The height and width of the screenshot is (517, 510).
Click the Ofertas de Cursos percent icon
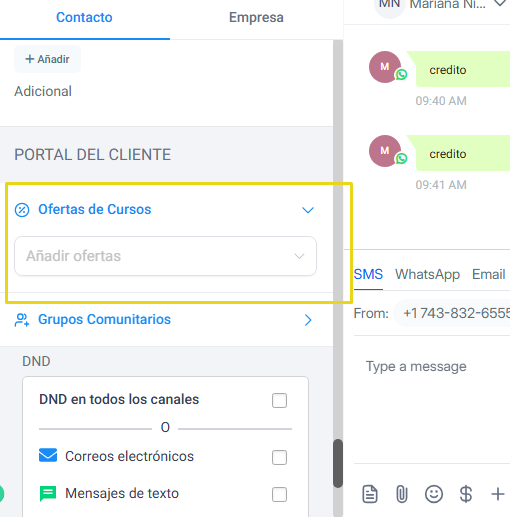click(22, 210)
